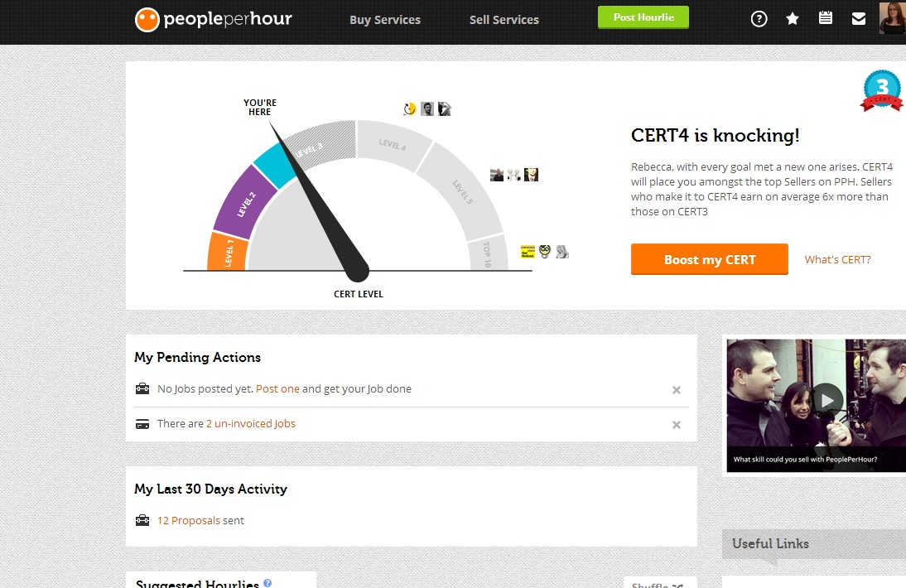This screenshot has height=588, width=906.
Task: Click My Pending Actions heading
Action: [x=198, y=358]
